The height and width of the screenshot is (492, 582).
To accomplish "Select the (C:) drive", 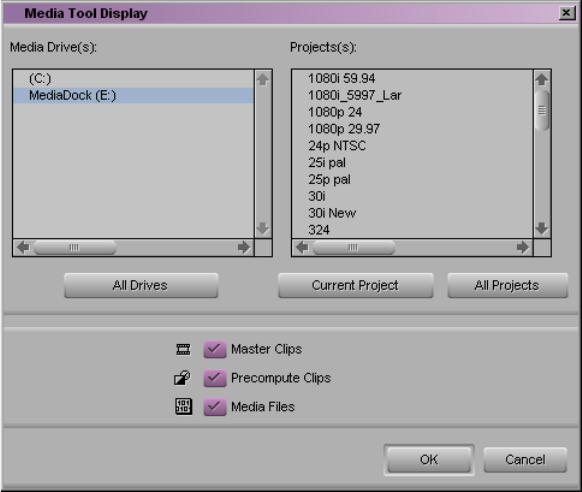I will pos(133,79).
